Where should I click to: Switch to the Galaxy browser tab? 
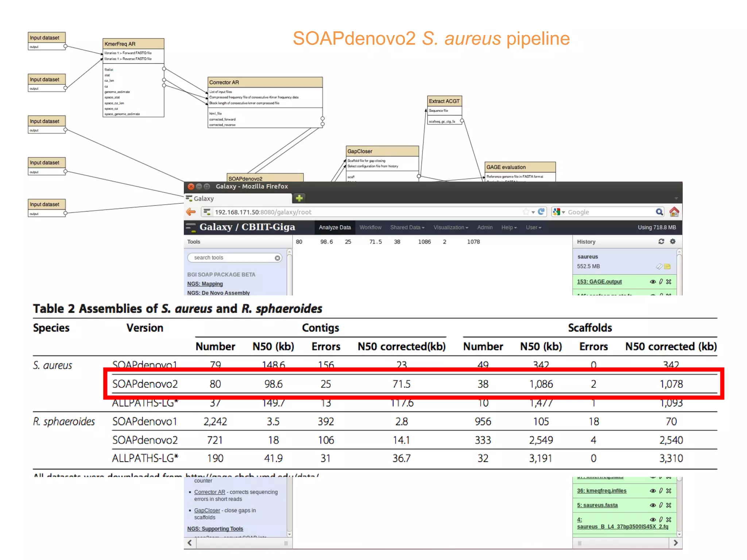coord(238,198)
